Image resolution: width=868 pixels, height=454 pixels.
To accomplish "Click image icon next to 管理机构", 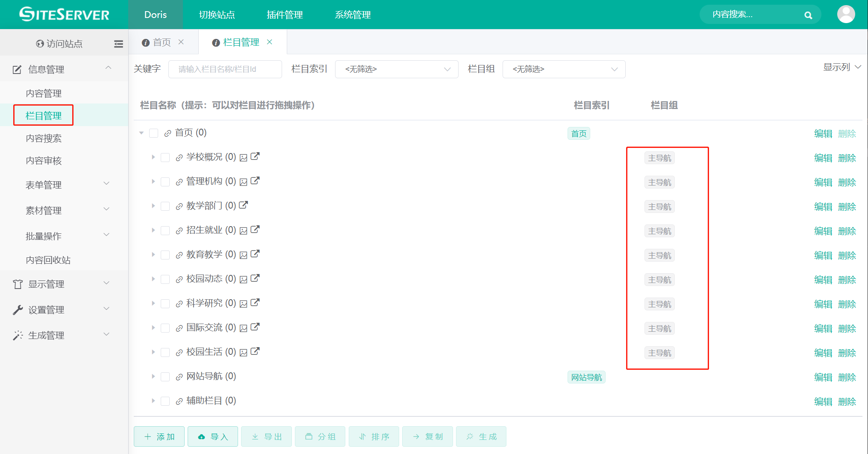I will (x=244, y=182).
